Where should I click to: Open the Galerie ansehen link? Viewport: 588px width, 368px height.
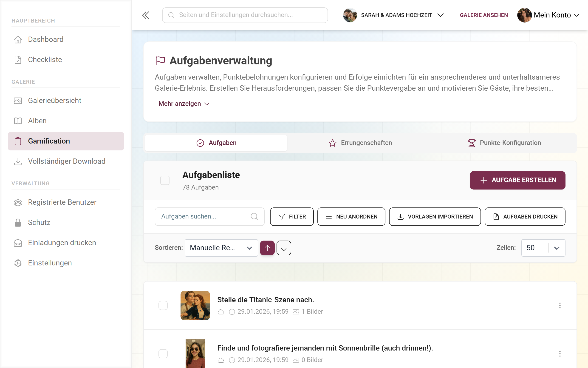click(483, 15)
